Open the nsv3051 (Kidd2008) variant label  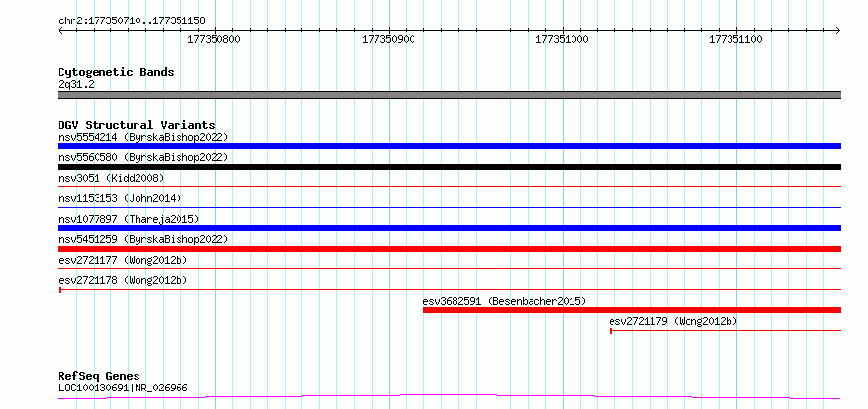click(111, 178)
